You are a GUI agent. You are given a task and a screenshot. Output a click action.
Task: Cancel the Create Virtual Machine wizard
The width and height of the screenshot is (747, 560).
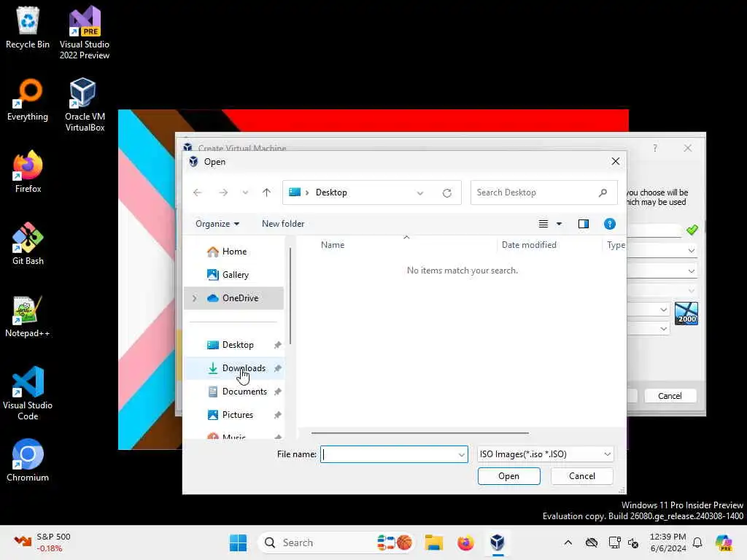670,396
